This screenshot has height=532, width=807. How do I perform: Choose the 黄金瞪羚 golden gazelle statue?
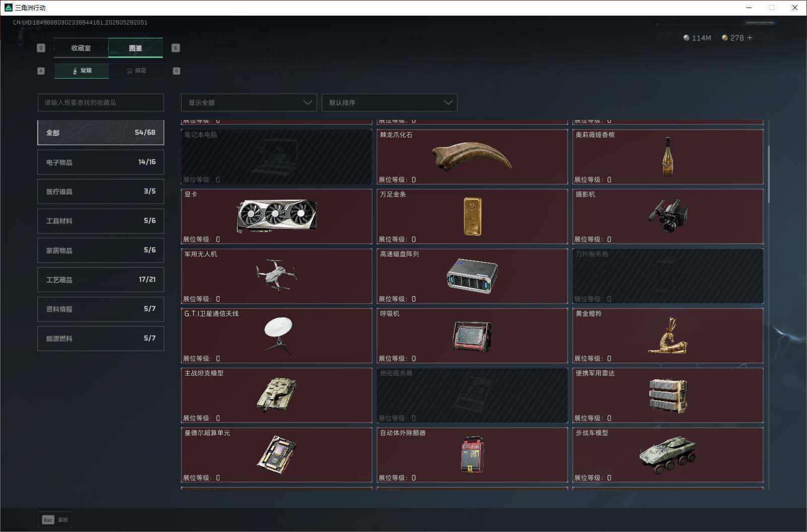click(667, 336)
